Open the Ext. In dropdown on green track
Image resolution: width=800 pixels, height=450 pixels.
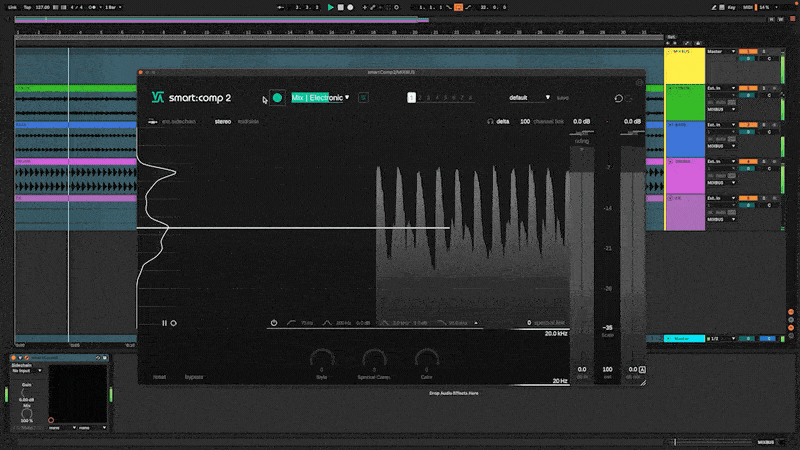pyautogui.click(x=721, y=88)
